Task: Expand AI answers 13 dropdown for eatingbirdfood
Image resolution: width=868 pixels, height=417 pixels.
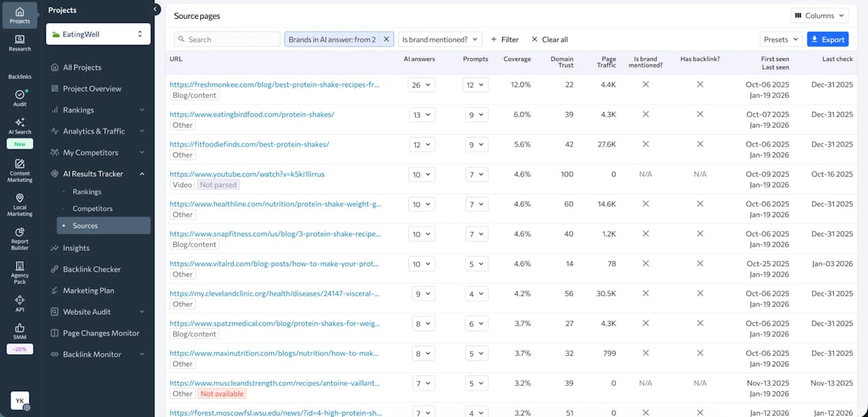Action: pyautogui.click(x=421, y=115)
